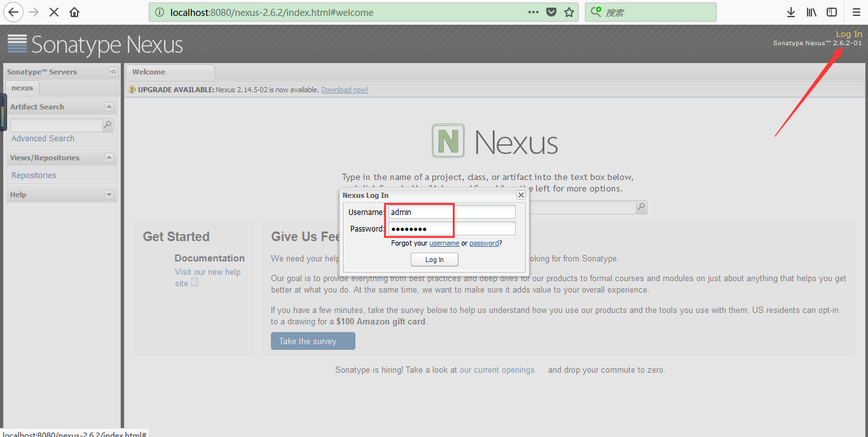Click site info icon in address bar
Screen dimensions: 868x437
[x=159, y=12]
